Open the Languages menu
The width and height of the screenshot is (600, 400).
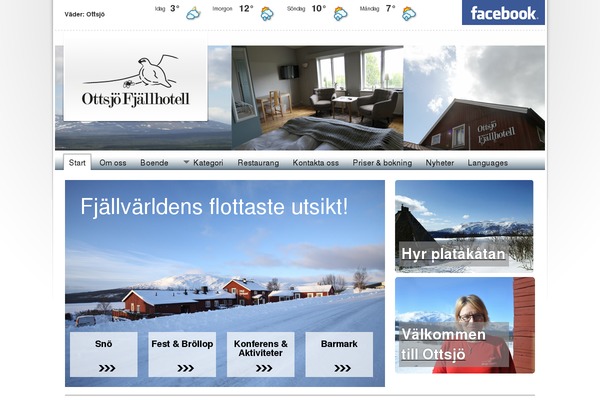tap(488, 163)
